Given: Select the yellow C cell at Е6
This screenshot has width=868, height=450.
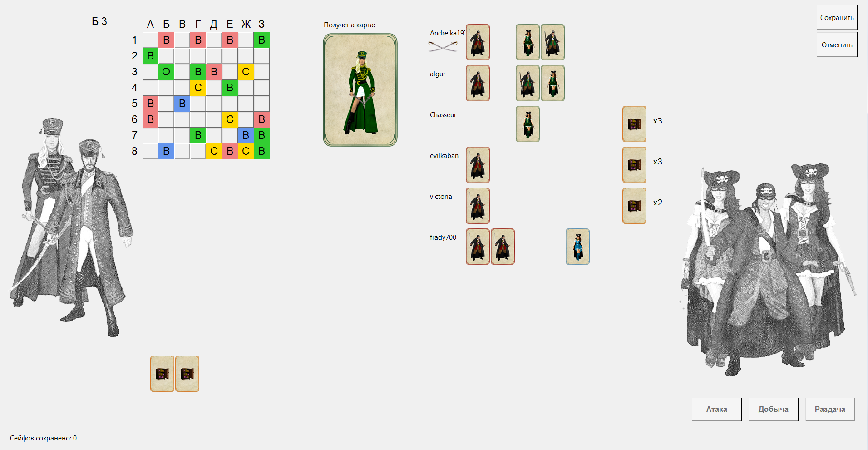Looking at the screenshot, I should click(x=230, y=119).
